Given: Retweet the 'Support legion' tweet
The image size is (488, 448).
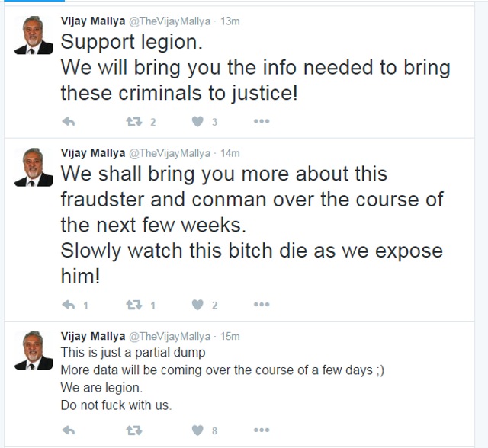Looking at the screenshot, I should [x=134, y=122].
